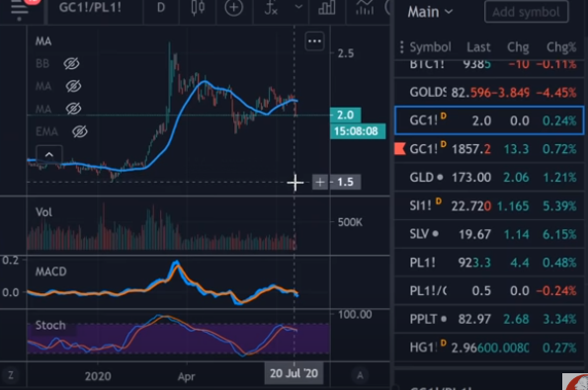Select the Stoch indicator label
588x390 pixels.
click(50, 325)
